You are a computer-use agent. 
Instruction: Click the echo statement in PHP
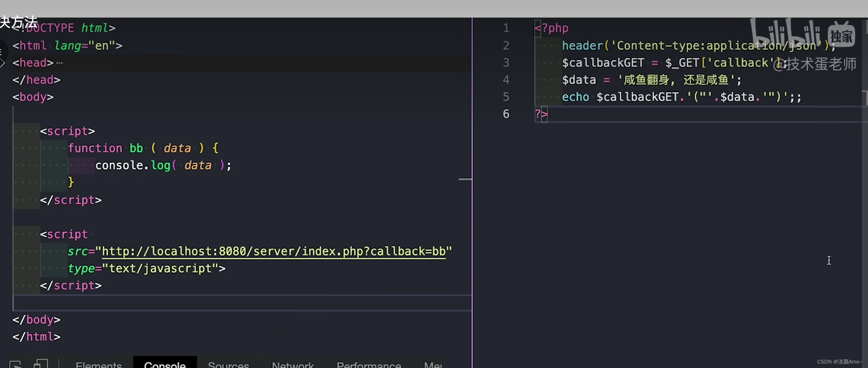point(681,97)
